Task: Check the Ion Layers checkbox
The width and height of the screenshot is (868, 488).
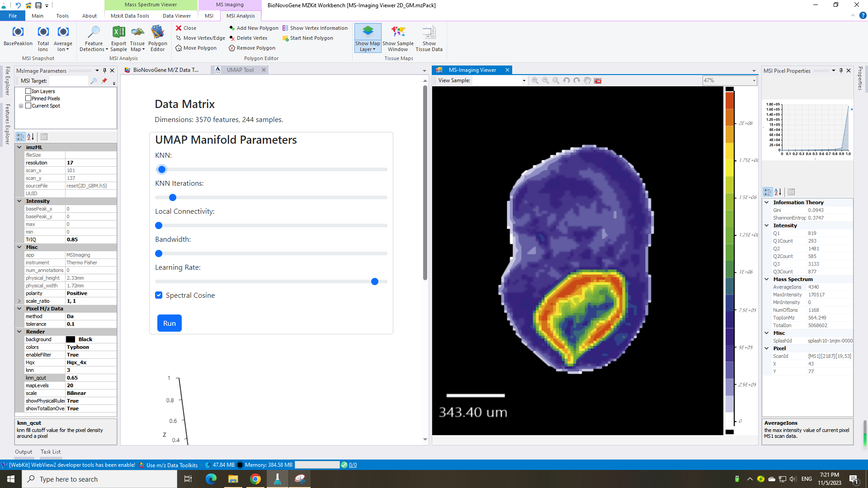Action: point(28,91)
